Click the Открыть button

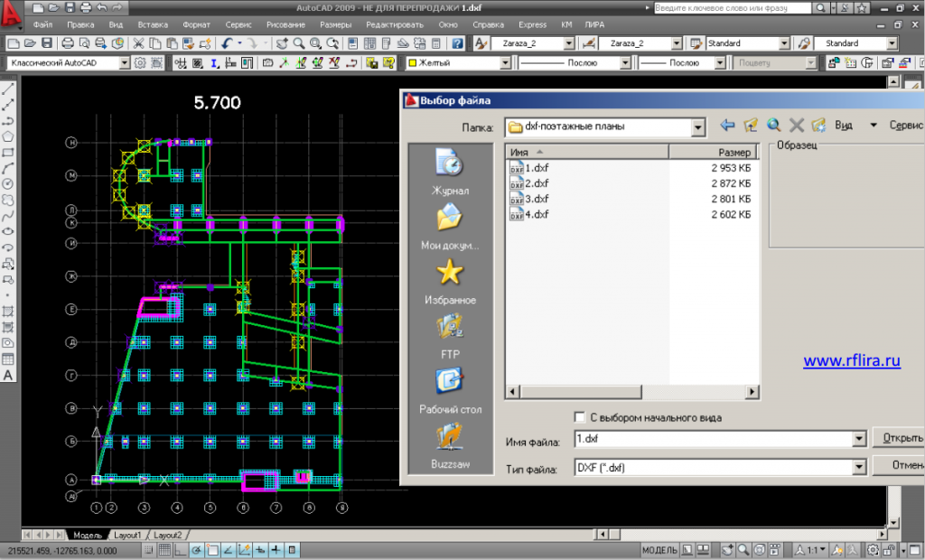tap(898, 439)
